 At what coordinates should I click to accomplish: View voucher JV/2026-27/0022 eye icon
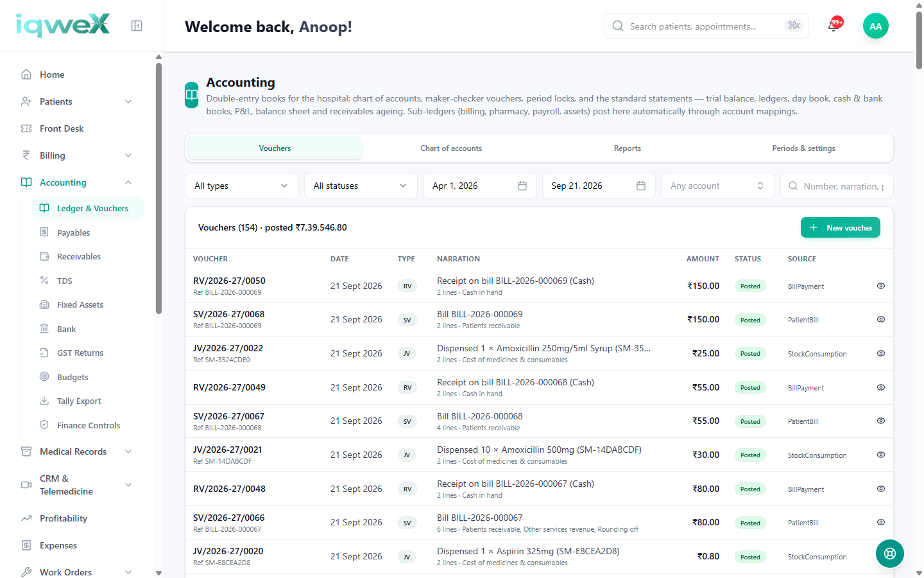pos(881,353)
